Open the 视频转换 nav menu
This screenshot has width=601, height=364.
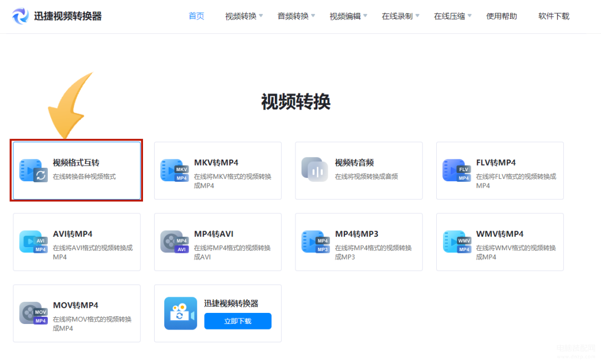(241, 16)
